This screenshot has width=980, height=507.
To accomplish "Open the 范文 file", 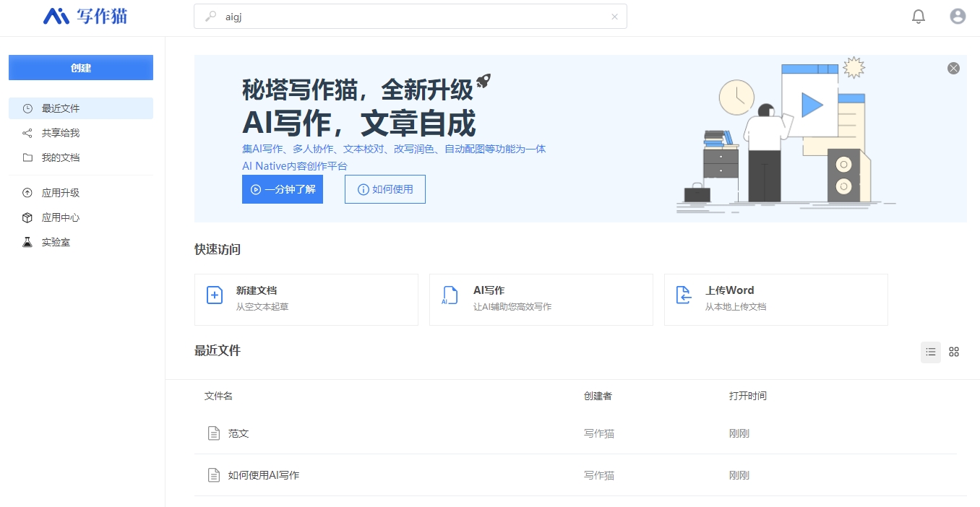I will click(x=575, y=433).
